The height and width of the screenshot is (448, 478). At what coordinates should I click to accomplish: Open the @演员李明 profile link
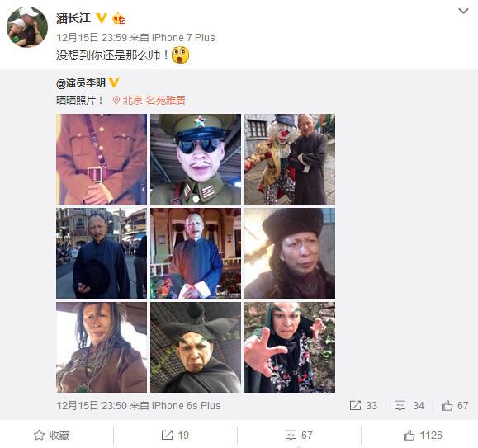click(81, 83)
